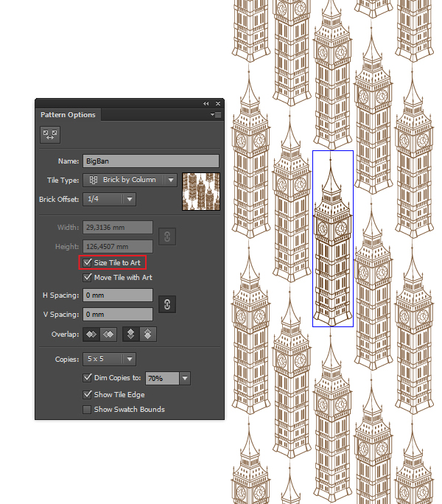Open the Brick Offset dropdown arrow
Image resolution: width=442 pixels, height=504 pixels.
click(130, 199)
